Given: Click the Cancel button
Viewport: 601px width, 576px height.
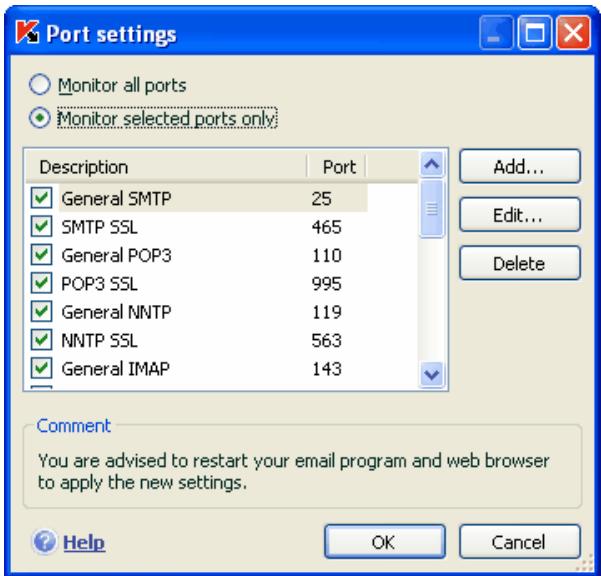Looking at the screenshot, I should tap(520, 542).
